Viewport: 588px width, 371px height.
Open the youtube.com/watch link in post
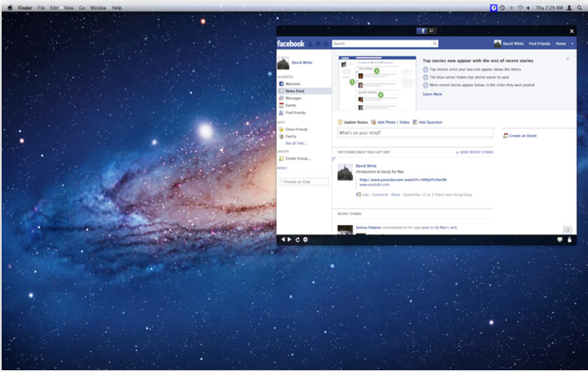(402, 180)
